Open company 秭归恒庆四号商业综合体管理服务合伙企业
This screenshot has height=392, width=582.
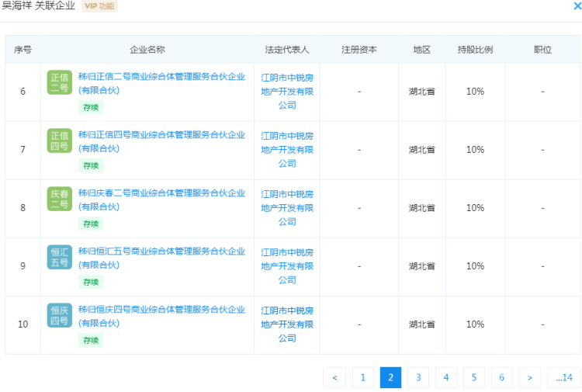(161, 316)
